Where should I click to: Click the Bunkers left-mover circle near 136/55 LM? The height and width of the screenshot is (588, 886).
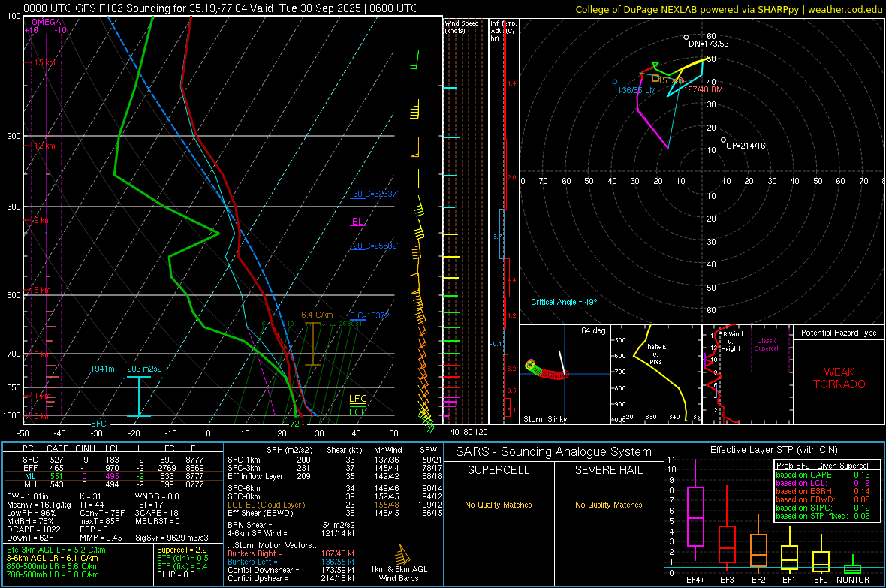tap(615, 82)
